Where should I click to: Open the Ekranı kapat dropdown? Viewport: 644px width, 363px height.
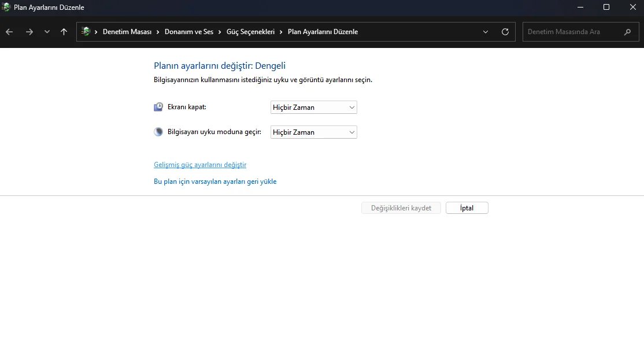(x=314, y=107)
